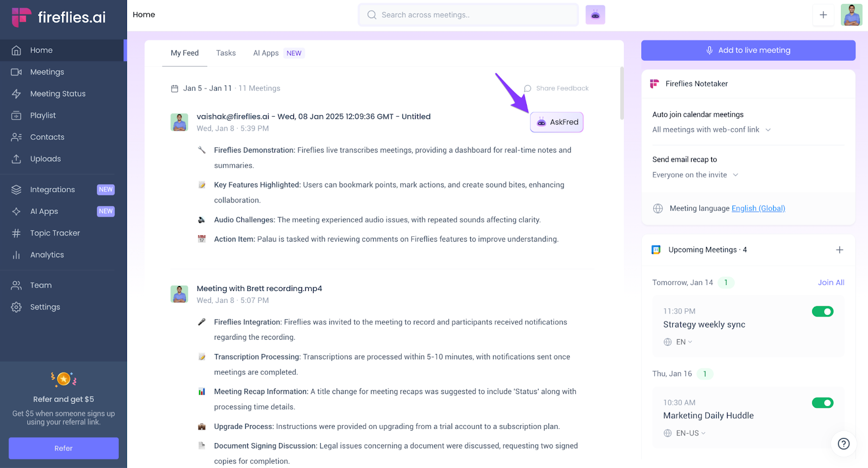This screenshot has height=468, width=868.
Task: Click the Uploads arrow icon
Action: coord(16,159)
